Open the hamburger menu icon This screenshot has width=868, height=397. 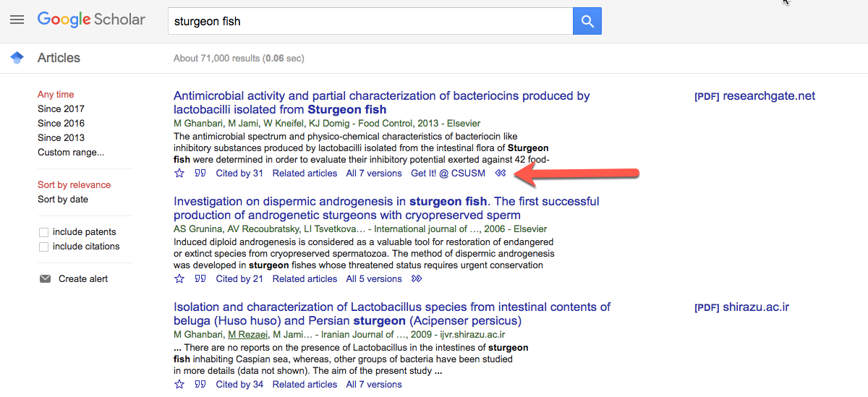pyautogui.click(x=17, y=20)
